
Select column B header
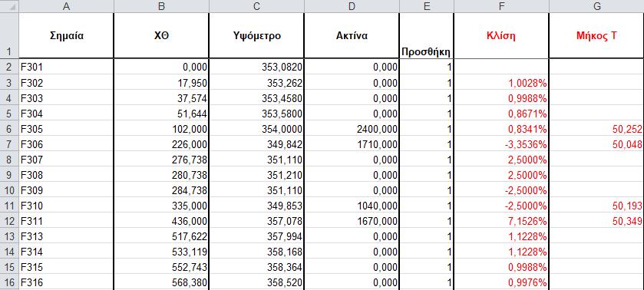coord(161,6)
